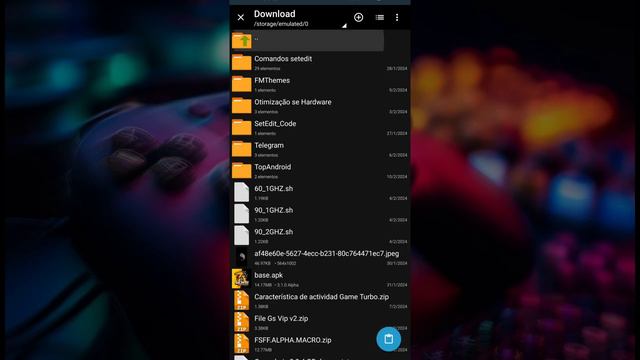Open Otimização se Hardware folder
This screenshot has width=640, height=360.
click(x=320, y=106)
